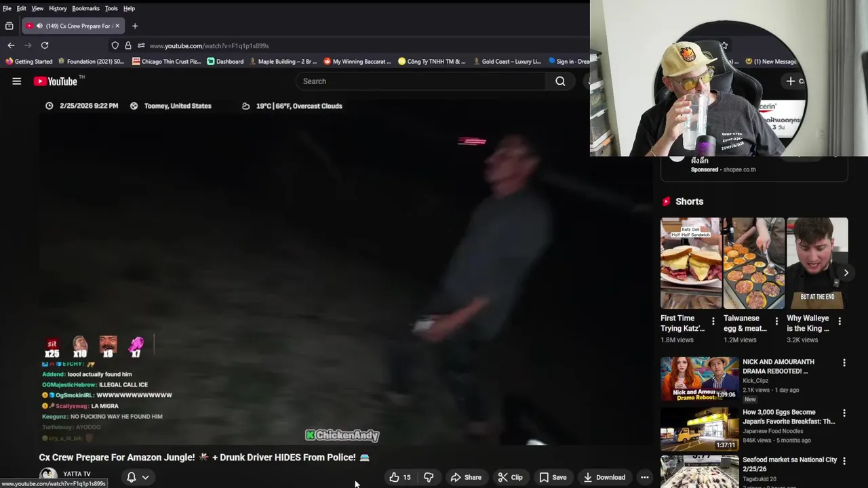Open the Getting Started bookmark
The height and width of the screenshot is (488, 868).
pyautogui.click(x=28, y=62)
